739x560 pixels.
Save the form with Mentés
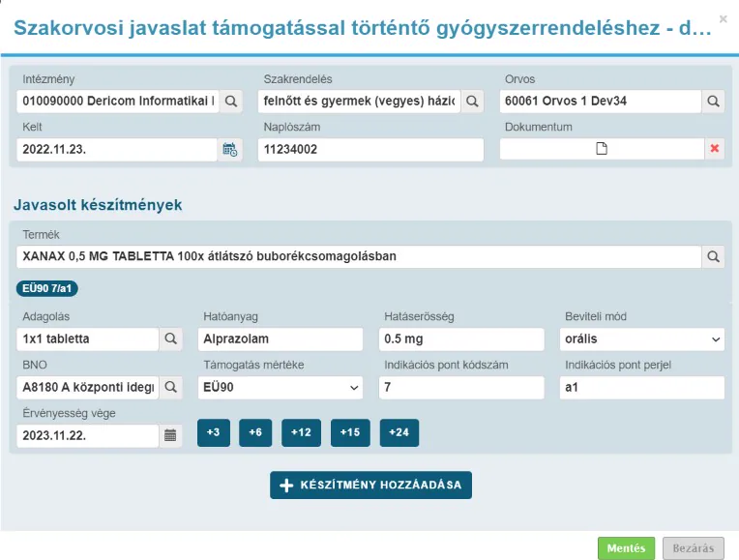click(x=627, y=548)
